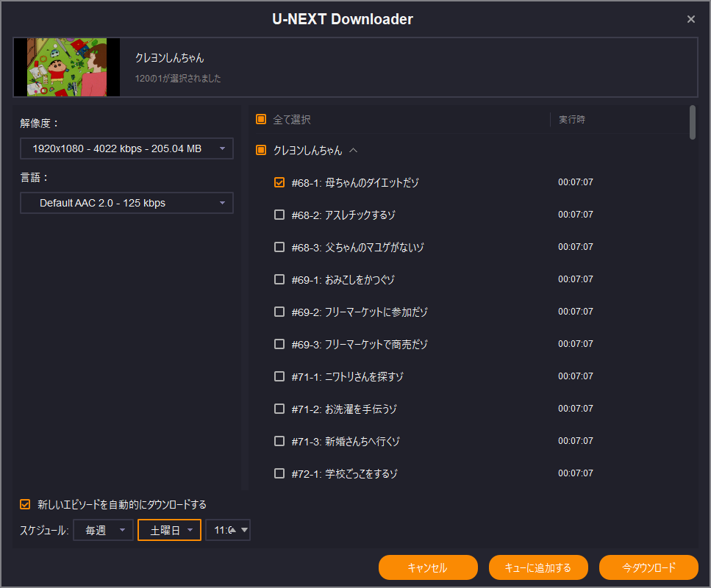711x588 pixels.
Task: Click the キャンセル button
Action: point(428,567)
